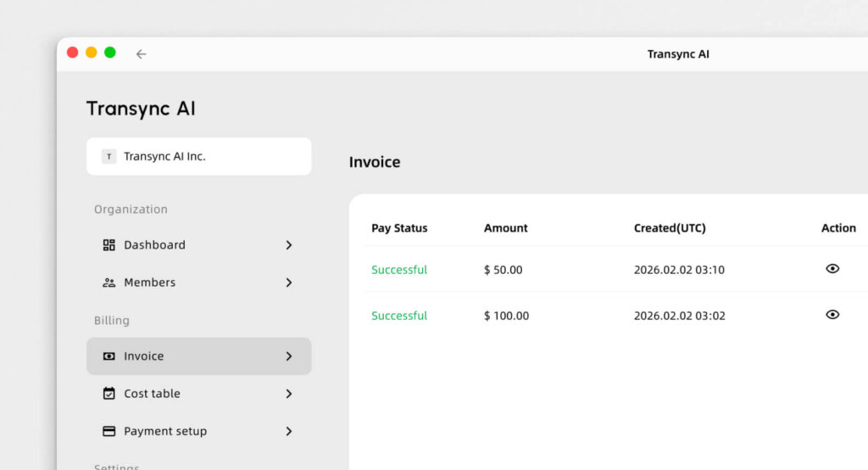868x470 pixels.
Task: Expand the Payment setup chevron arrow
Action: 288,431
